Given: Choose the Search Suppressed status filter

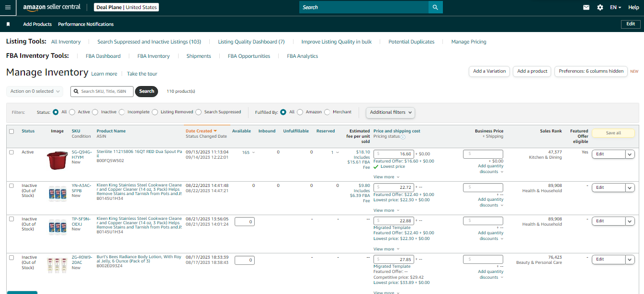Looking at the screenshot, I should (198, 112).
